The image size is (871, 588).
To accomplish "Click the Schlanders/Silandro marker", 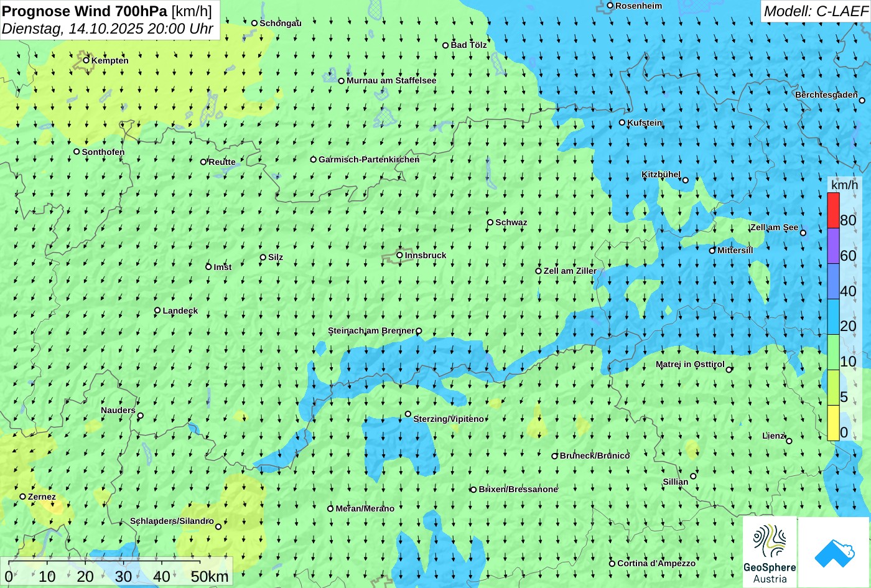I will (x=218, y=526).
